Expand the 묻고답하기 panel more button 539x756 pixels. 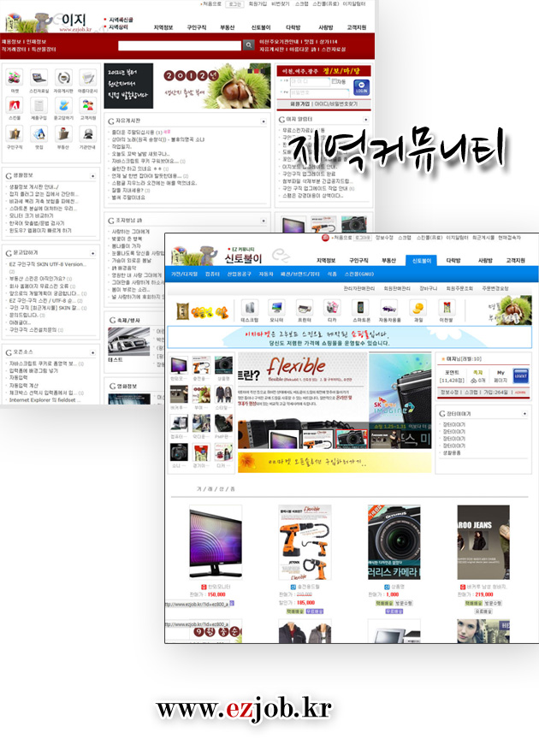(x=92, y=253)
